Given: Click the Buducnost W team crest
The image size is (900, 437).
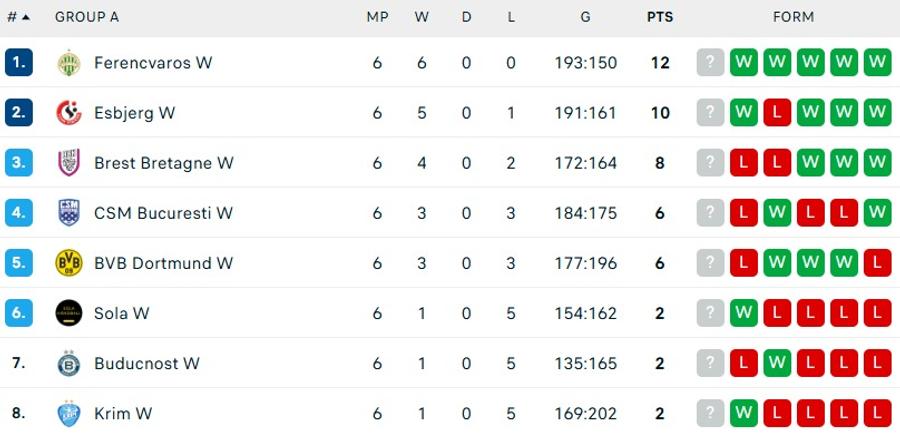Looking at the screenshot, I should (x=69, y=363).
